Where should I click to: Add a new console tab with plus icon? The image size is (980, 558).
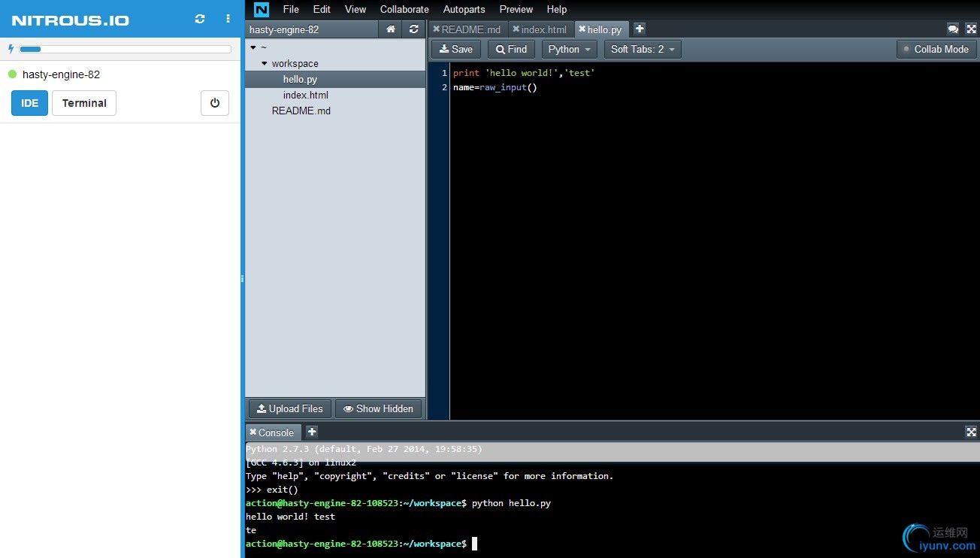(312, 432)
